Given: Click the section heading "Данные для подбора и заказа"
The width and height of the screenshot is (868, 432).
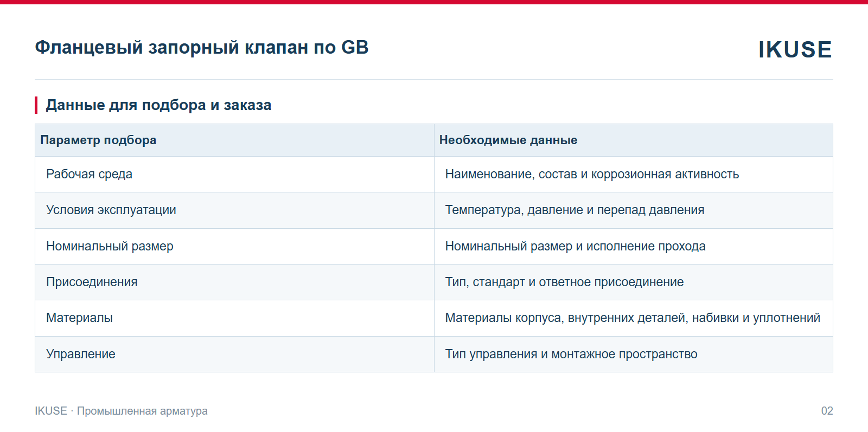Looking at the screenshot, I should [x=158, y=105].
